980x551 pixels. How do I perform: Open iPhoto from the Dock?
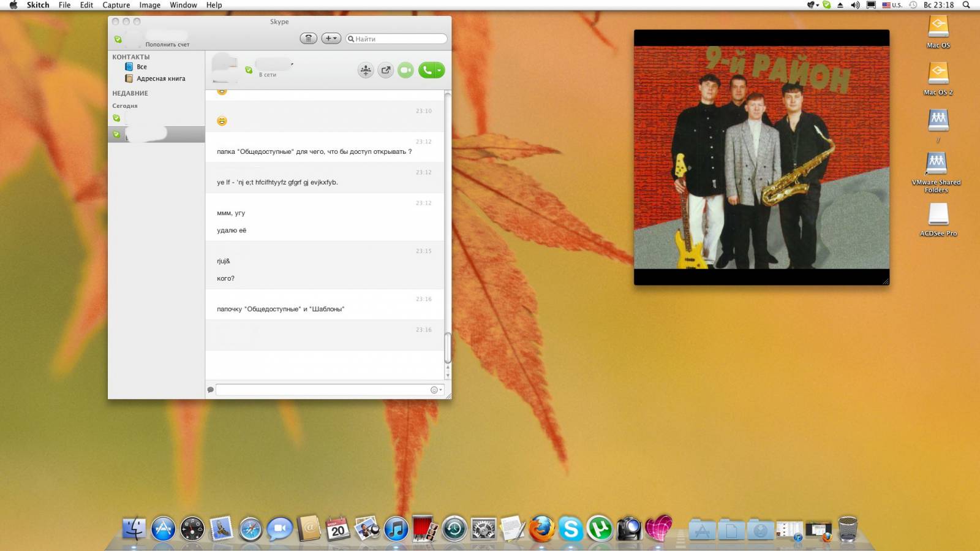tap(367, 529)
